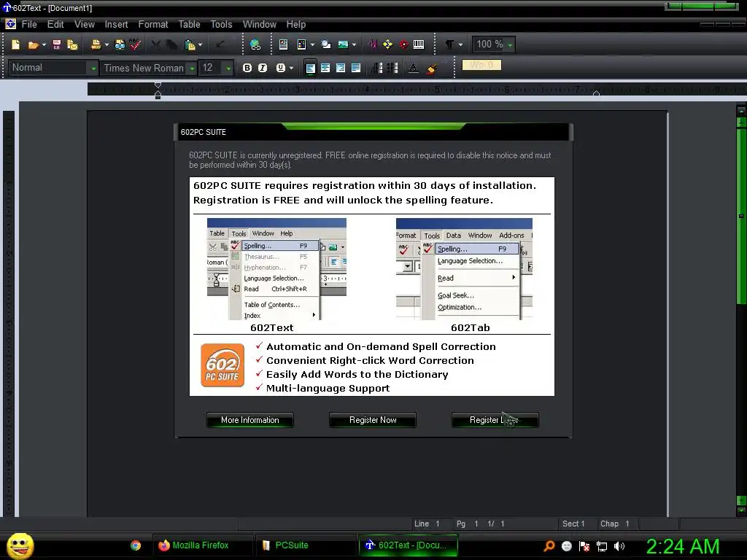Click the More Information button
Screen dimensions: 747x560
click(x=250, y=420)
